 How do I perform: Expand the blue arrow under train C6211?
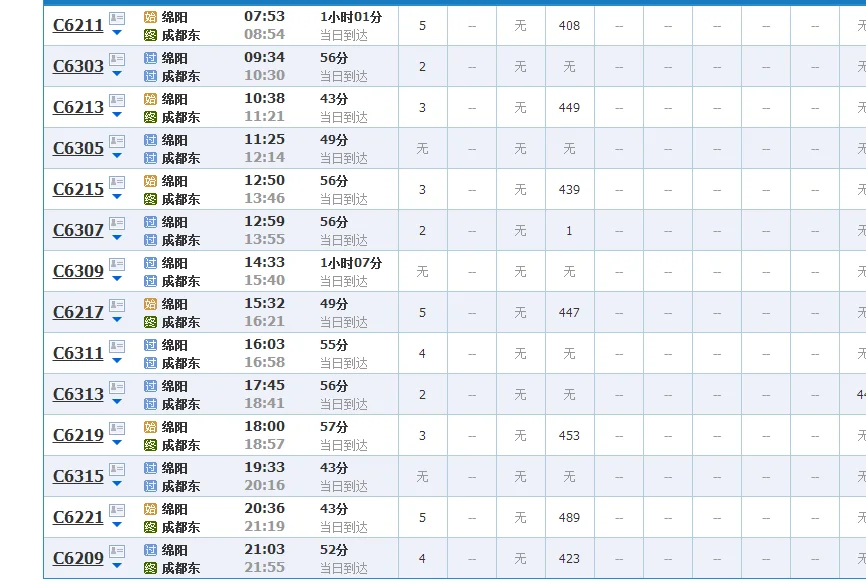[117, 33]
